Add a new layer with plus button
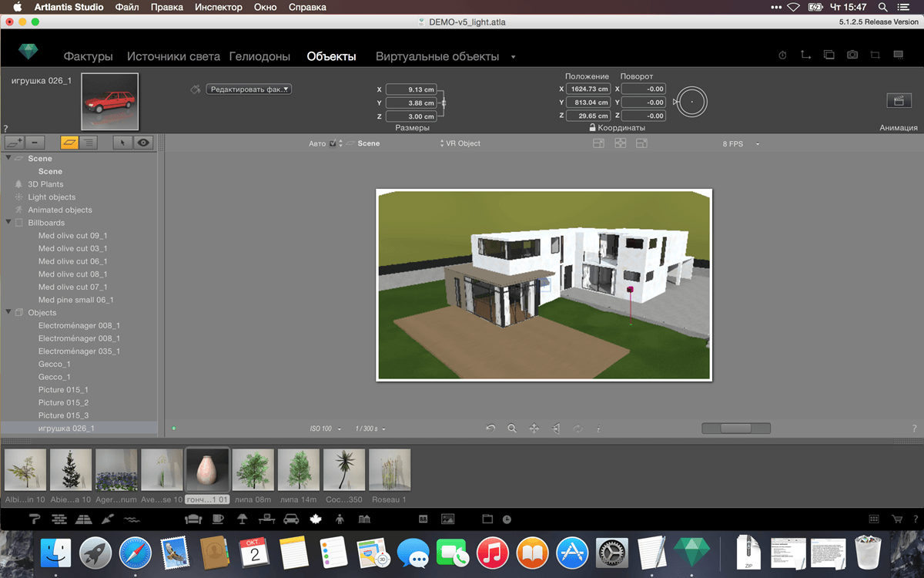This screenshot has height=578, width=924. point(14,143)
